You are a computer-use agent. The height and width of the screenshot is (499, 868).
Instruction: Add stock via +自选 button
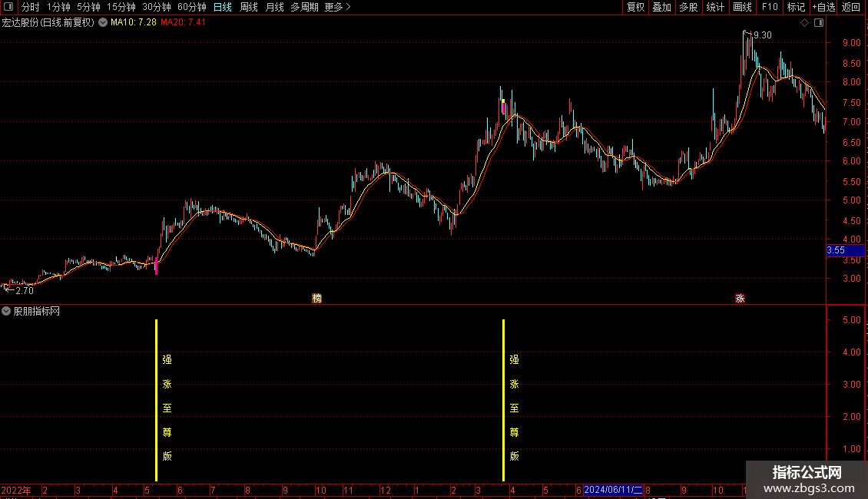823,7
